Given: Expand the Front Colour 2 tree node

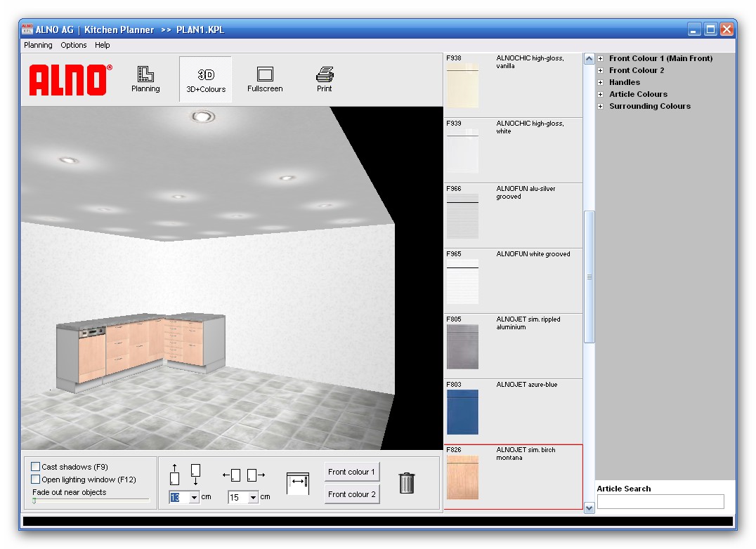Looking at the screenshot, I should (x=600, y=70).
